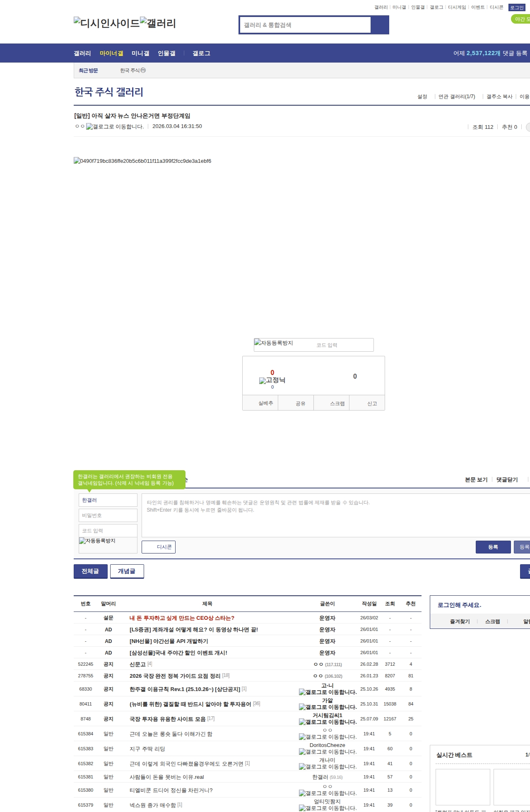Submit comment with the dark blue 등록 button
The width and height of the screenshot is (530, 812).
coord(493,547)
